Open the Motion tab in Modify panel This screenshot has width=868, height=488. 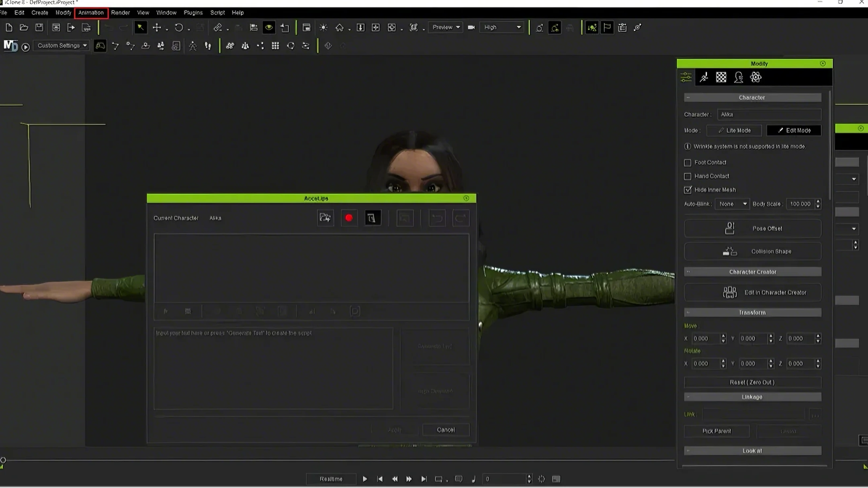click(x=704, y=77)
